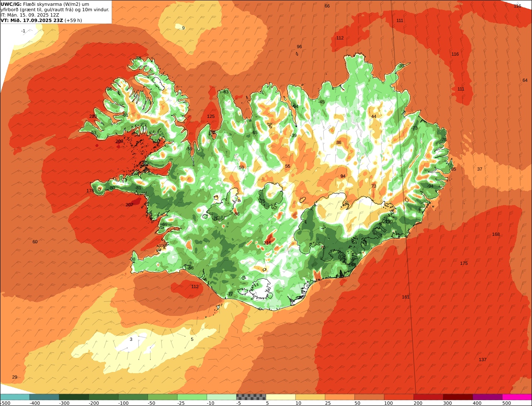Click the 'VT: Mið. 17.09.2025 23Z' valid time
532x406 pixels.
(32, 20)
